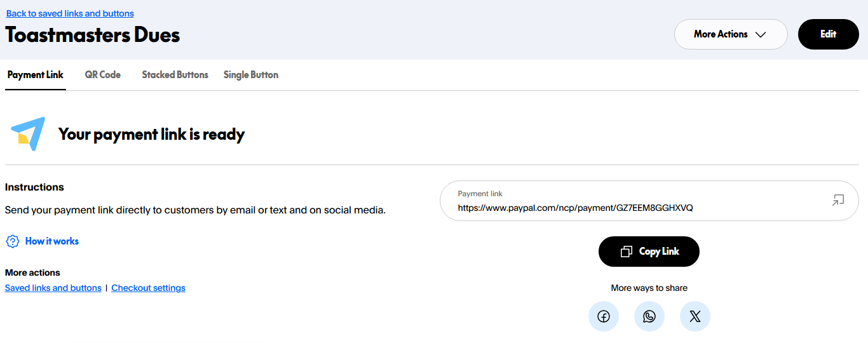Follow Back to saved links and buttons
Screen dimensions: 868x343
point(70,13)
